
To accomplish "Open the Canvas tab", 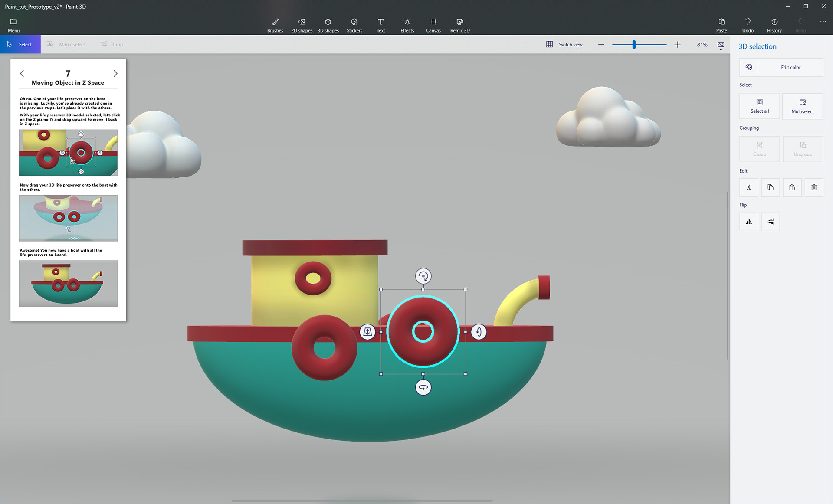I will [433, 25].
